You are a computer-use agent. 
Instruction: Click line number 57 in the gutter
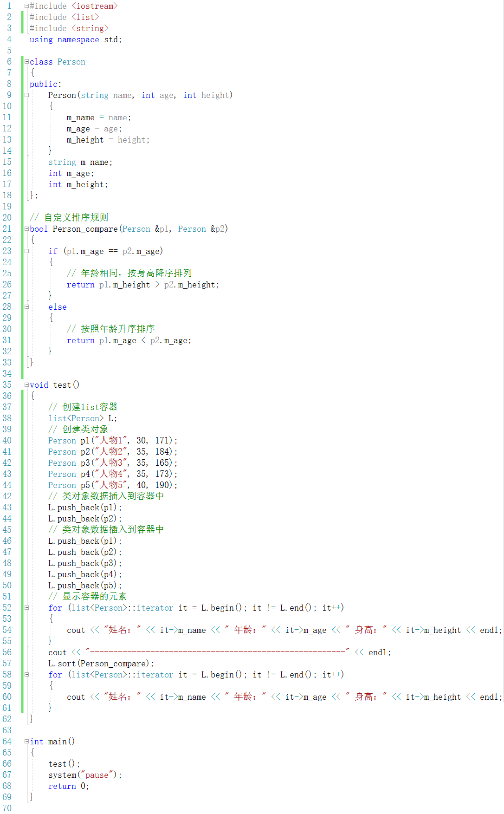coord(7,664)
